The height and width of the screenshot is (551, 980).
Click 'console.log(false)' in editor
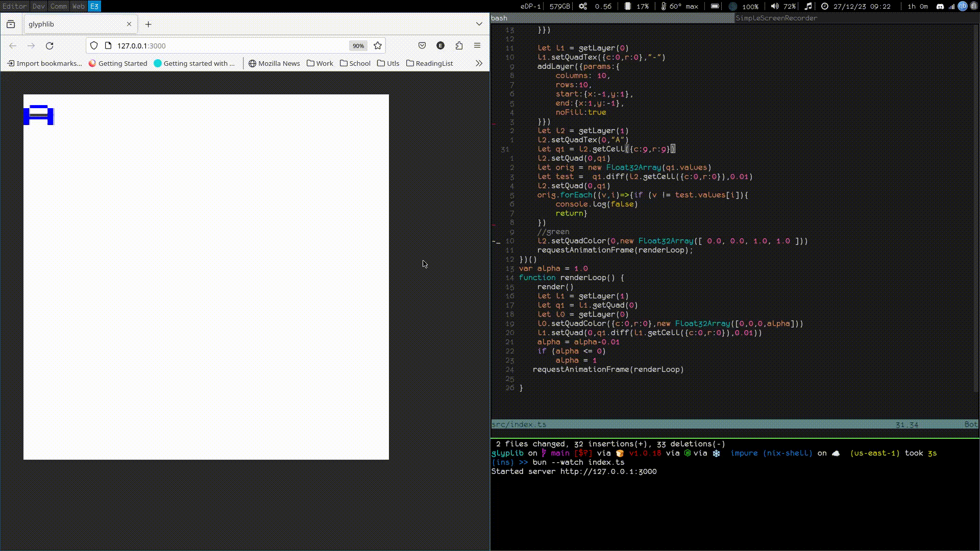(597, 204)
